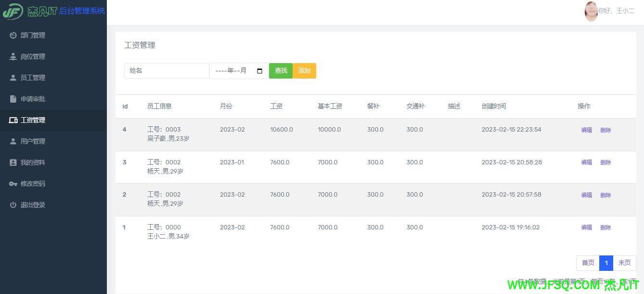Click the 用户管理 person icon

coord(13,141)
